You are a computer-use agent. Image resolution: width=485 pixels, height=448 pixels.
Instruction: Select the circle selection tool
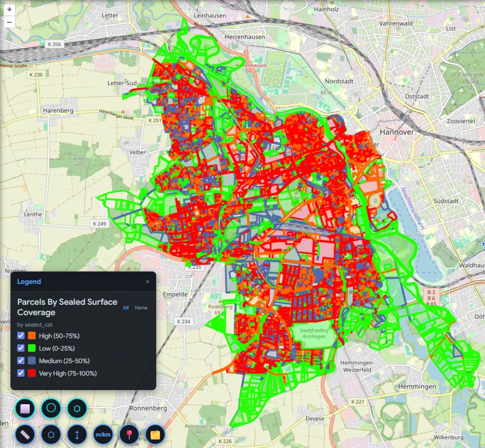click(51, 408)
